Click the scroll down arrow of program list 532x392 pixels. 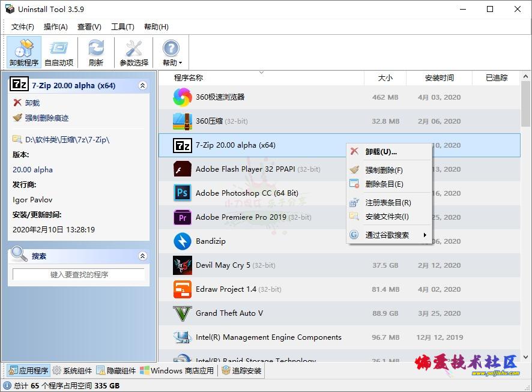[525, 357]
